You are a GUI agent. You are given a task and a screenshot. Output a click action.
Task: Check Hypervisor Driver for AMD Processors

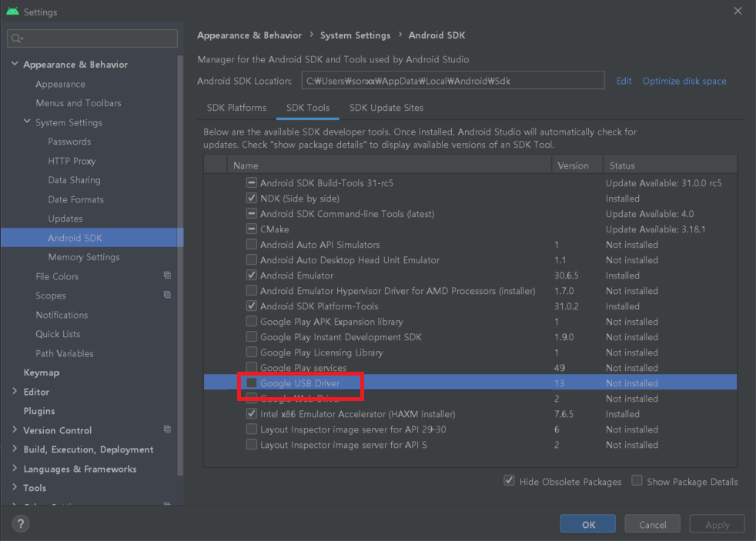pos(251,290)
